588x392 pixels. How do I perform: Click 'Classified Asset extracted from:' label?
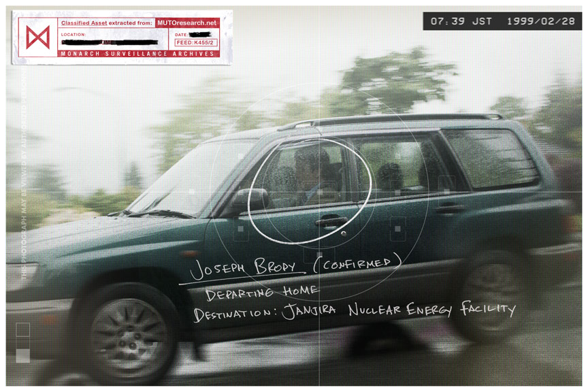click(x=106, y=23)
